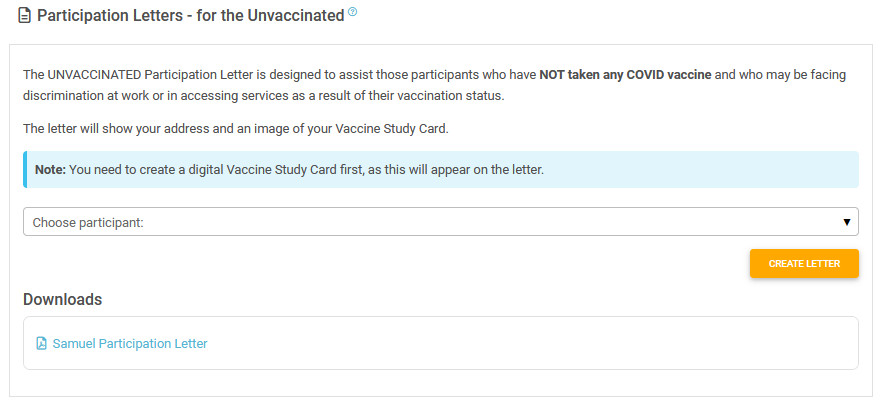Open the Choose participant select box
The height and width of the screenshot is (408, 884).
[x=441, y=221]
